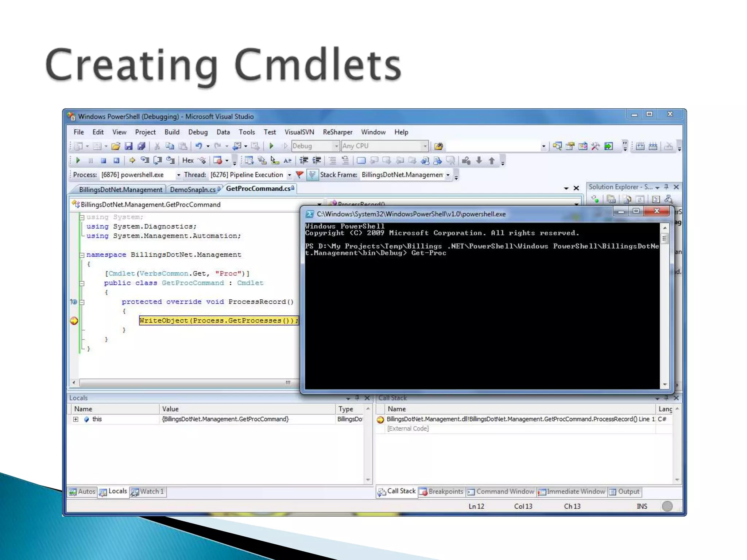
Task: Click Solution Explorer View Class Diagram icon
Action: point(669,199)
